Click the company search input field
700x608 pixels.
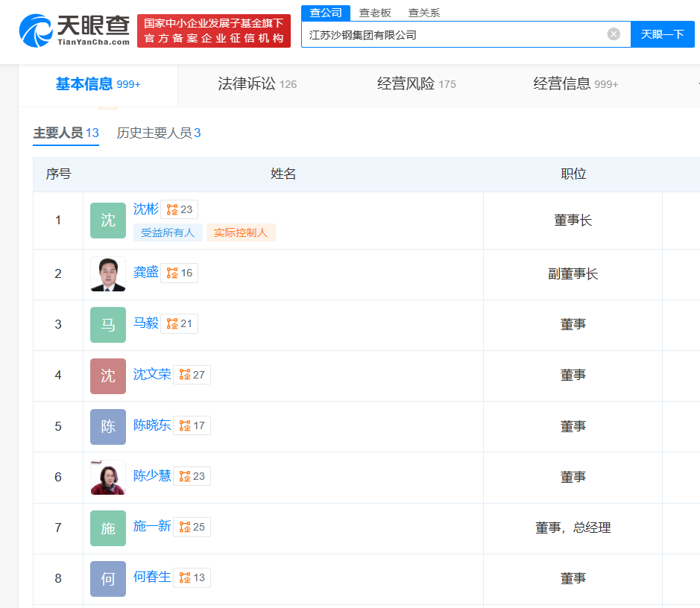[447, 34]
